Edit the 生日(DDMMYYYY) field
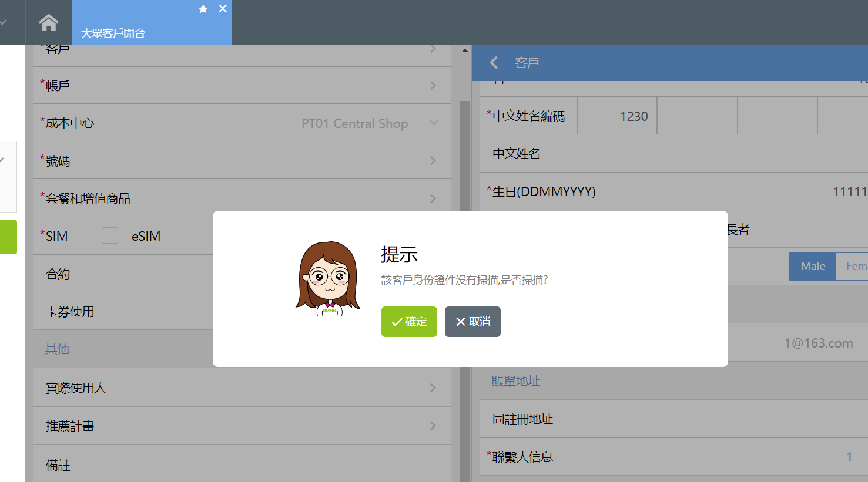Image resolution: width=868 pixels, height=482 pixels. (674, 191)
